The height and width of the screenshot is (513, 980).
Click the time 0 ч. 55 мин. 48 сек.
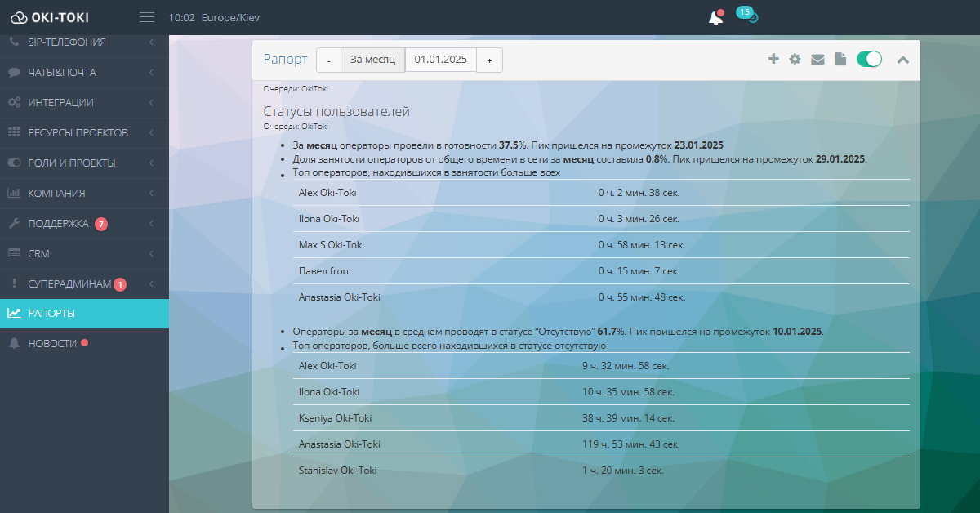(x=642, y=297)
